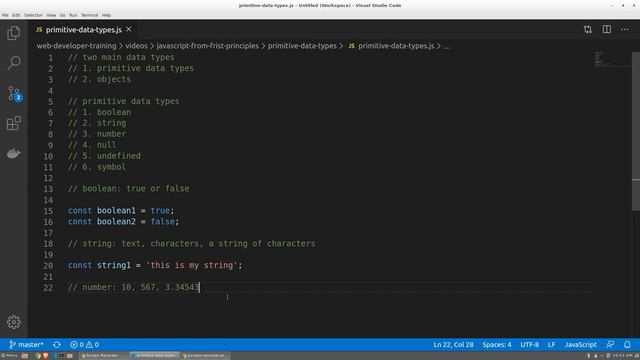Open the View menu
640x360 pixels.
pos(51,15)
